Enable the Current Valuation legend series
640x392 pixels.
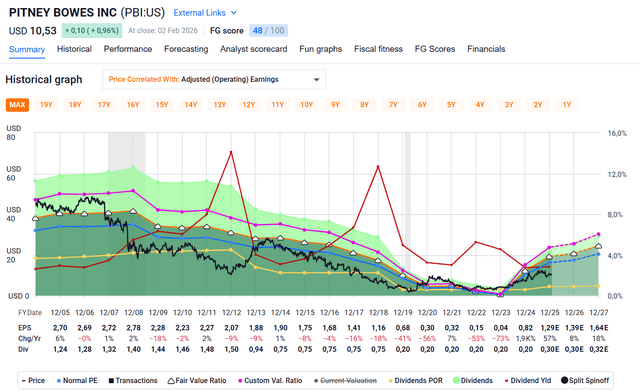click(x=345, y=381)
